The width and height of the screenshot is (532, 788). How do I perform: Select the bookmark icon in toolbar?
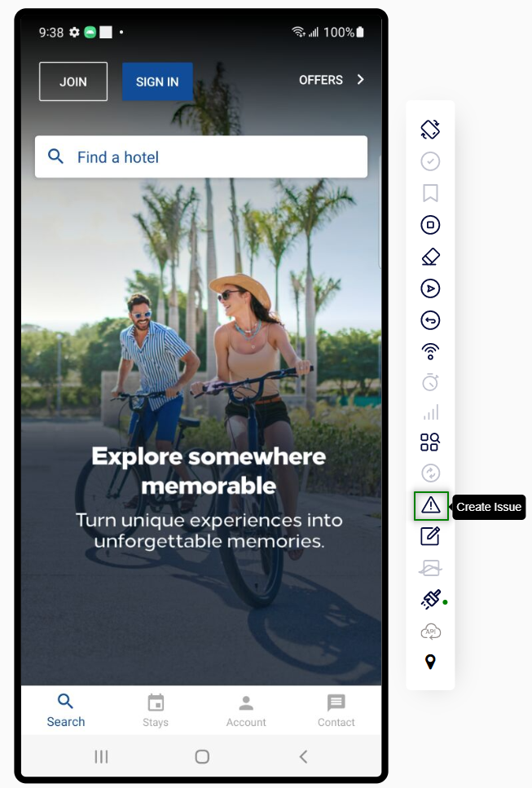(430, 193)
